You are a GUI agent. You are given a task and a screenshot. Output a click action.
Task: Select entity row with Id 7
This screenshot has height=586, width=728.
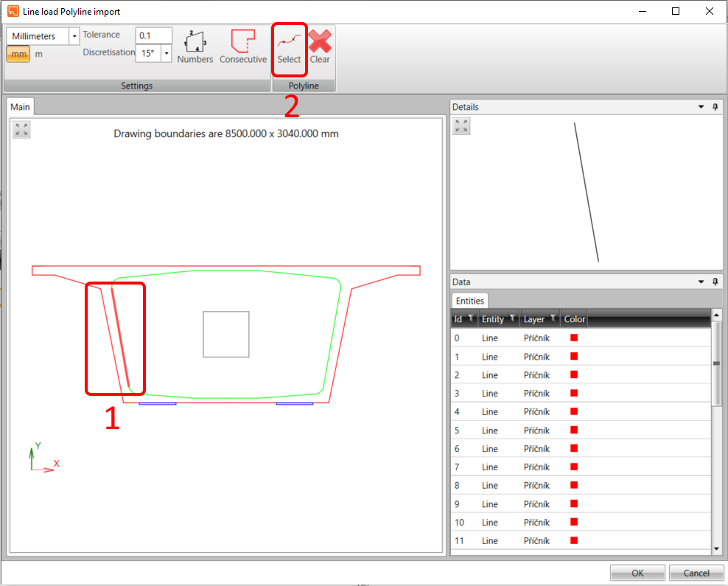pyautogui.click(x=581, y=467)
